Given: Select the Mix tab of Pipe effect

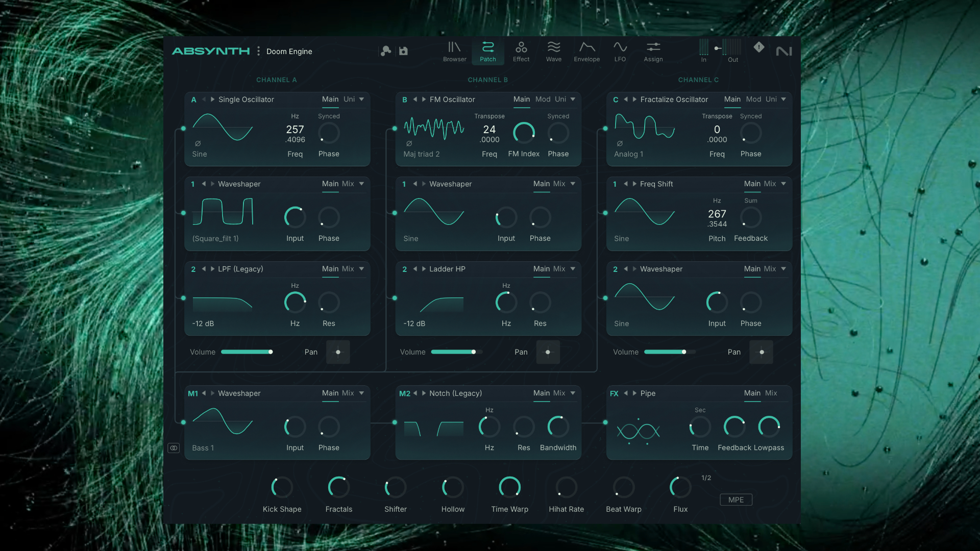Looking at the screenshot, I should point(771,393).
